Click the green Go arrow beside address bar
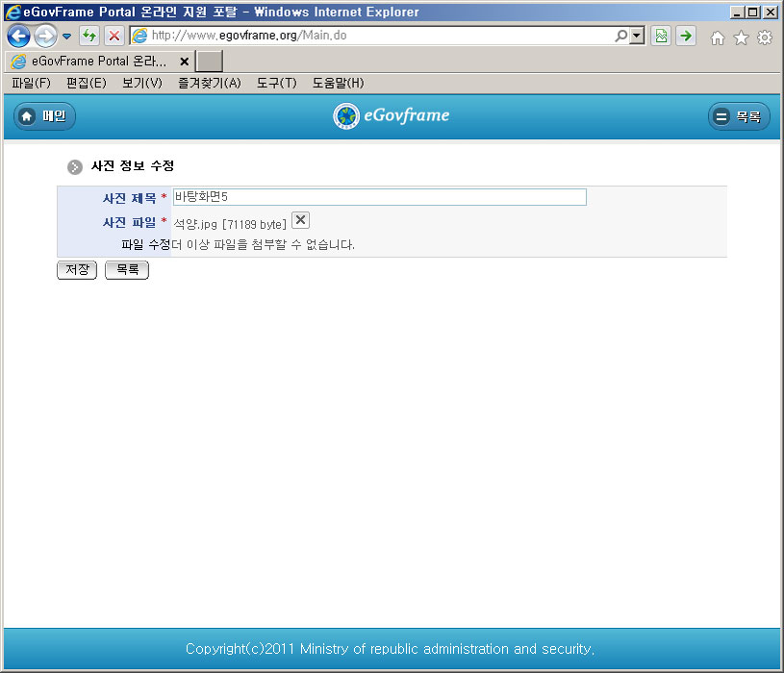Image resolution: width=784 pixels, height=673 pixels. tap(686, 37)
